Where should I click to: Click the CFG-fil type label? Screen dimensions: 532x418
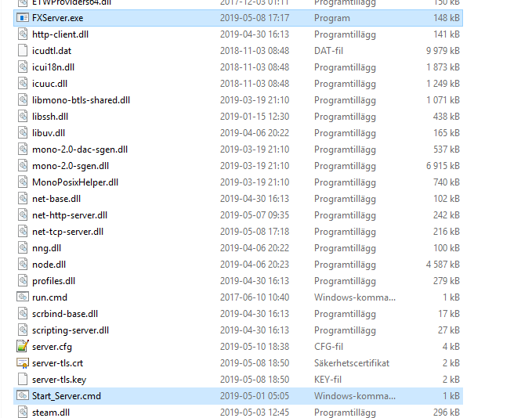328,347
